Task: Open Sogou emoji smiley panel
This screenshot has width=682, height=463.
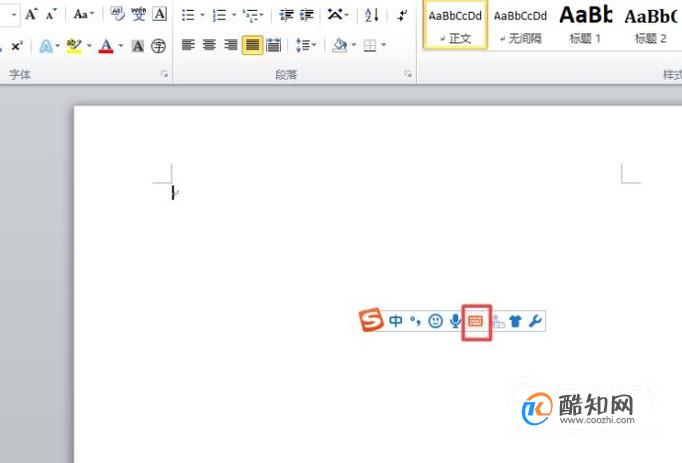Action: click(435, 321)
